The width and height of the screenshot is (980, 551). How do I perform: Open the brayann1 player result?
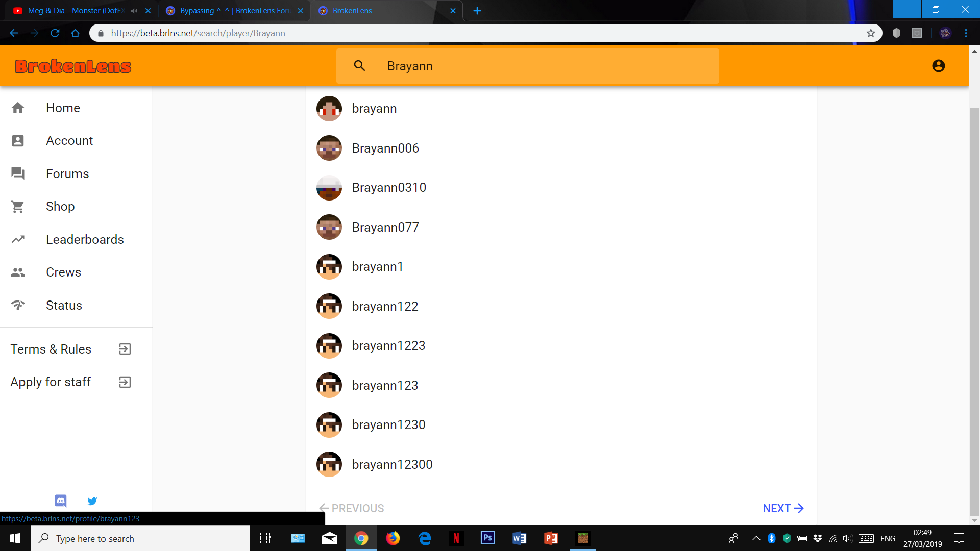[x=561, y=267]
